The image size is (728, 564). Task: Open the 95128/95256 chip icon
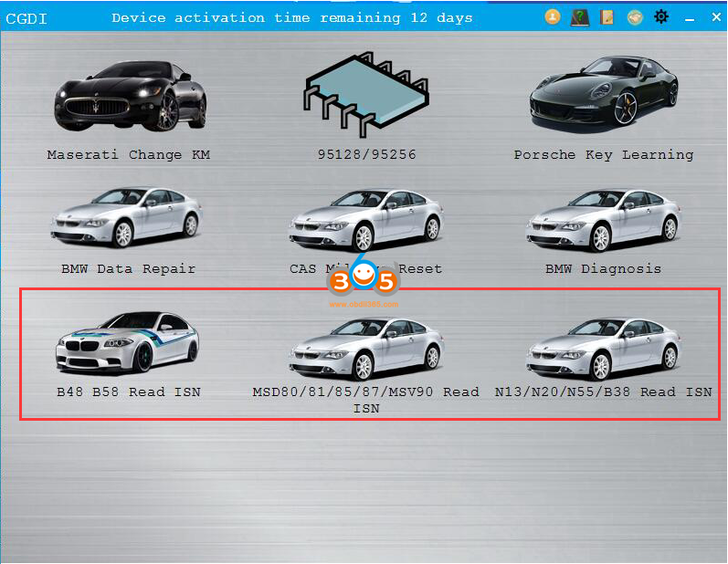(366, 94)
